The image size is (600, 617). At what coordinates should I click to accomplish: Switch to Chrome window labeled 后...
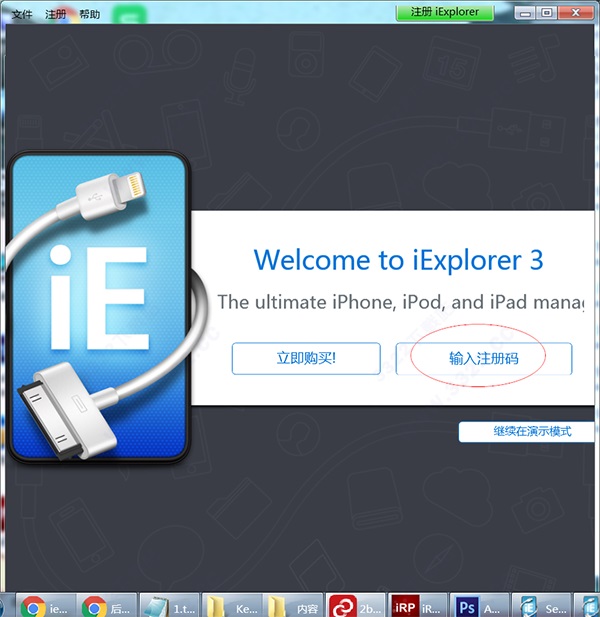(107, 606)
